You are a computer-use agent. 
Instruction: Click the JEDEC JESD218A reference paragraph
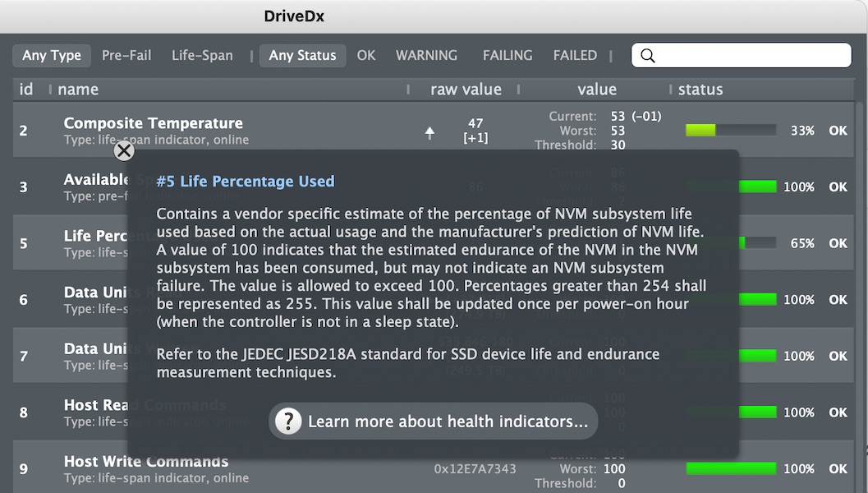[408, 363]
